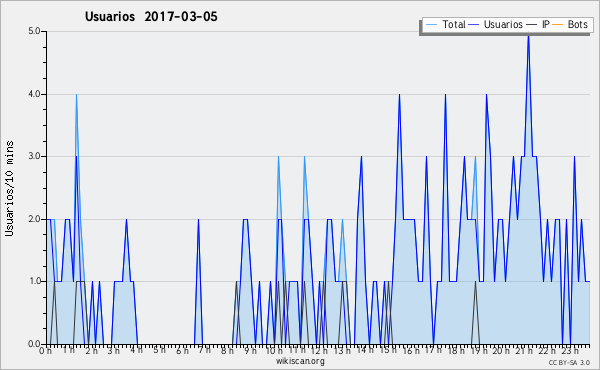Click the '0 h' x-axis label
The height and width of the screenshot is (370, 600).
45,351
